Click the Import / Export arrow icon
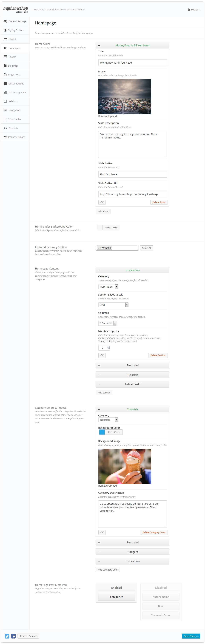The height and width of the screenshot is (644, 205). point(5,137)
